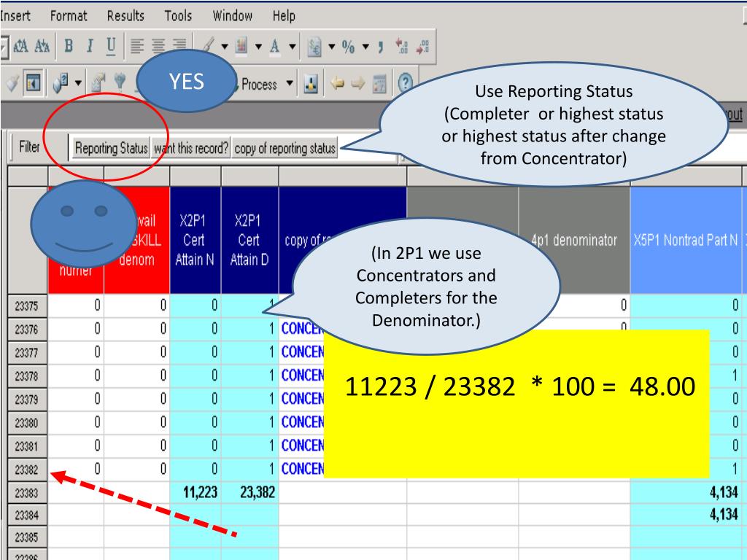The image size is (747, 560).
Task: Open the Tools menu
Action: click(178, 16)
